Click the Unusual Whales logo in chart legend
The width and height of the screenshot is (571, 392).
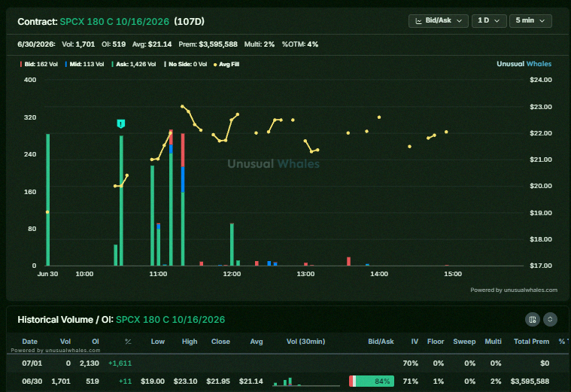tap(524, 64)
